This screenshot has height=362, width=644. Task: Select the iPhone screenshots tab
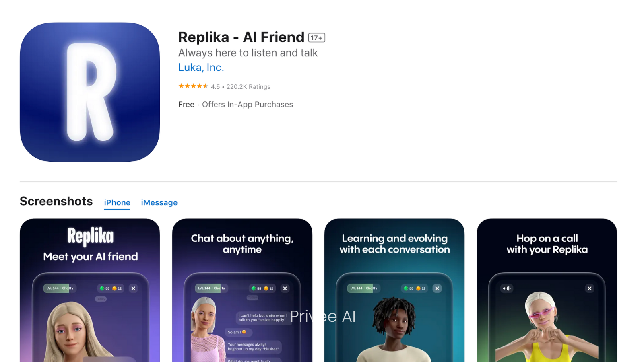coord(117,202)
